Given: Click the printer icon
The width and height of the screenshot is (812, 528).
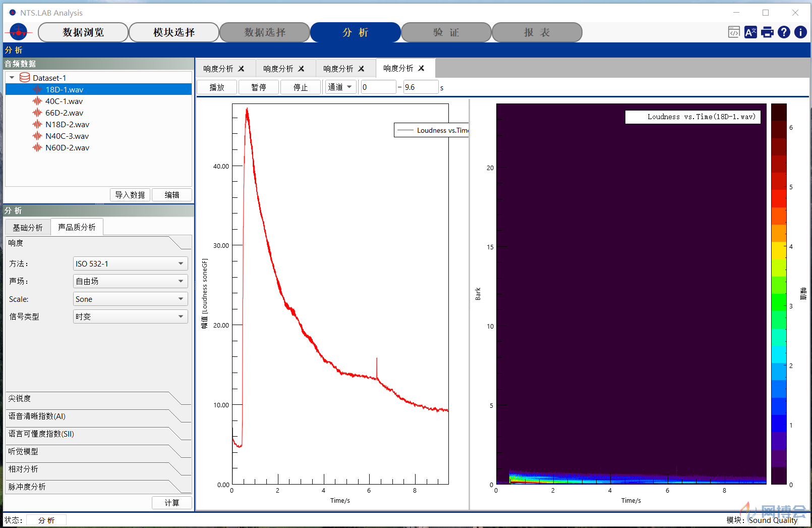Looking at the screenshot, I should 767,32.
